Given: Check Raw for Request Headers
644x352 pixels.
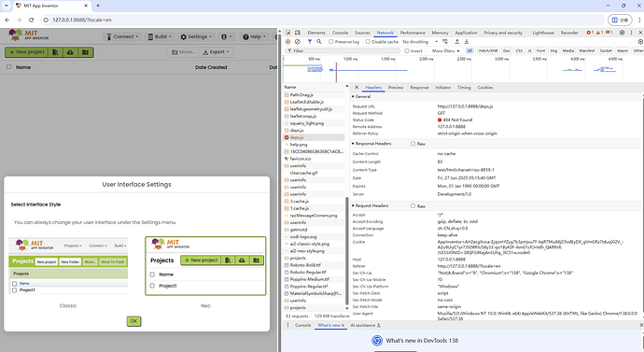Looking at the screenshot, I should (x=413, y=205).
